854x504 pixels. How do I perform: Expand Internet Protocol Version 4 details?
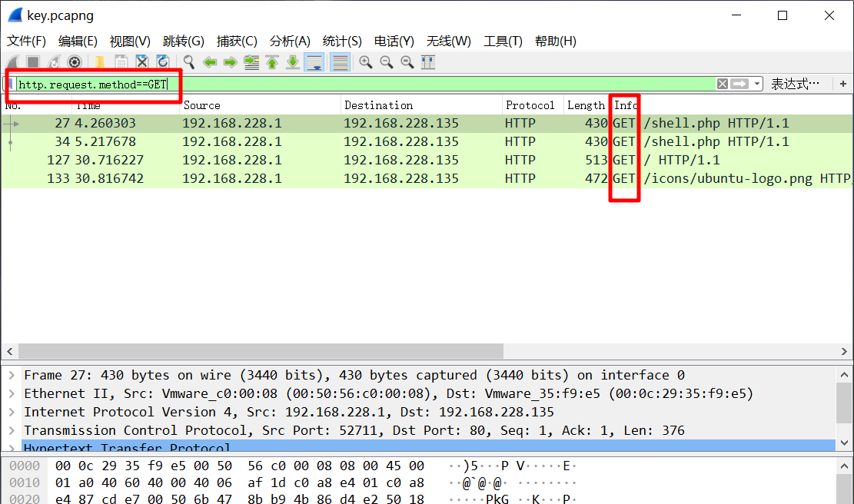coord(12,412)
